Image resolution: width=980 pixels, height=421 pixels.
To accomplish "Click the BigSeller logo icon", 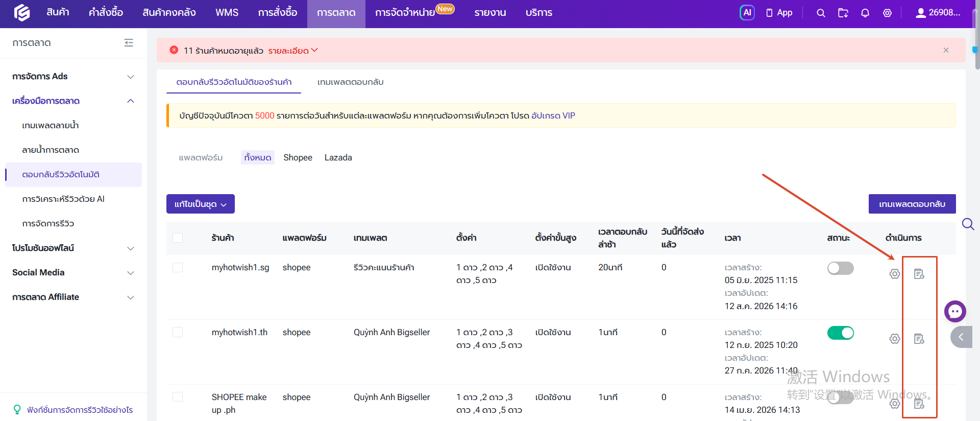I will [x=21, y=13].
